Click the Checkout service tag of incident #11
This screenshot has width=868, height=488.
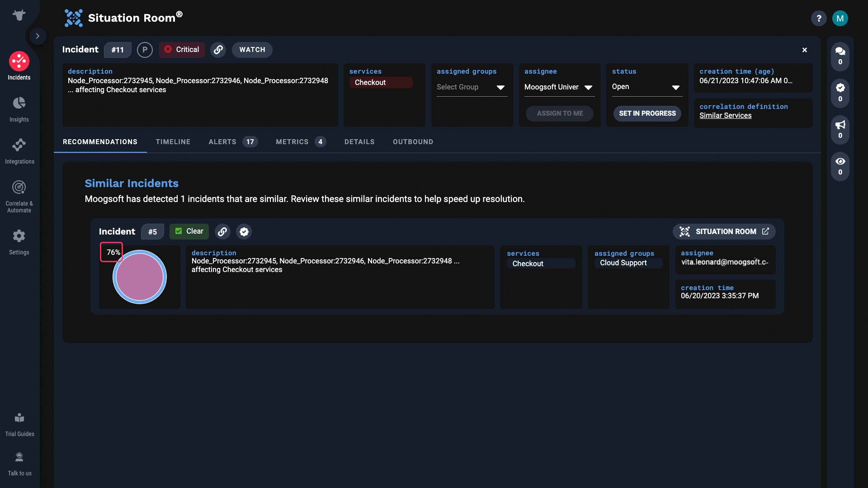381,83
